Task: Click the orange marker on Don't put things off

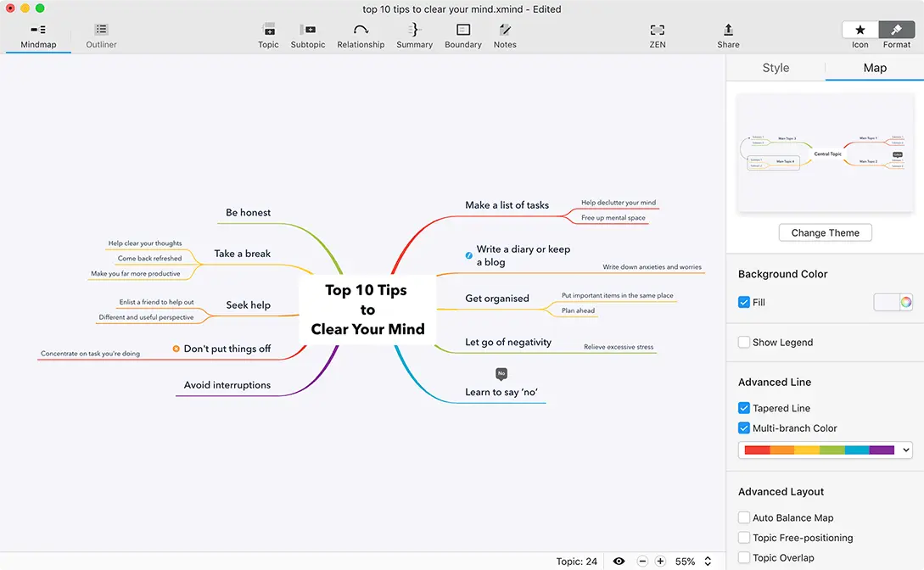Action: coord(176,349)
